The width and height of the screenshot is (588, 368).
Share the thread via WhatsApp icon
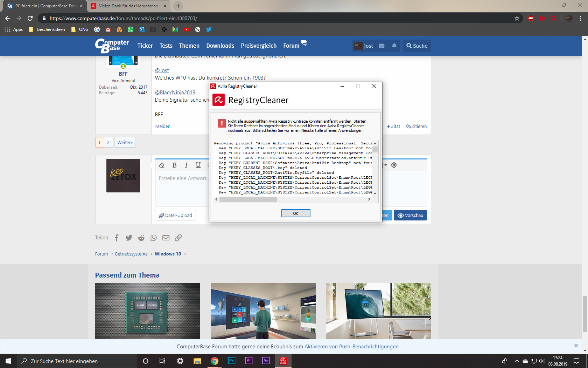tap(154, 238)
